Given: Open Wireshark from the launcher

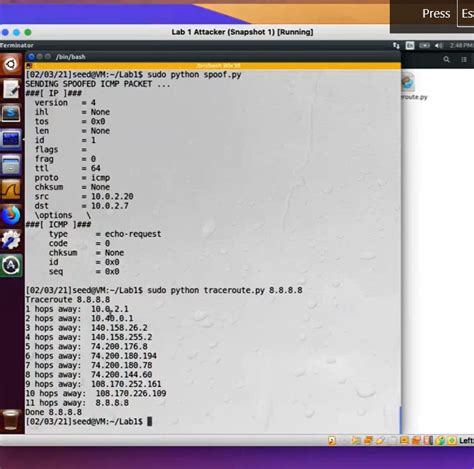Looking at the screenshot, I should click(x=11, y=189).
